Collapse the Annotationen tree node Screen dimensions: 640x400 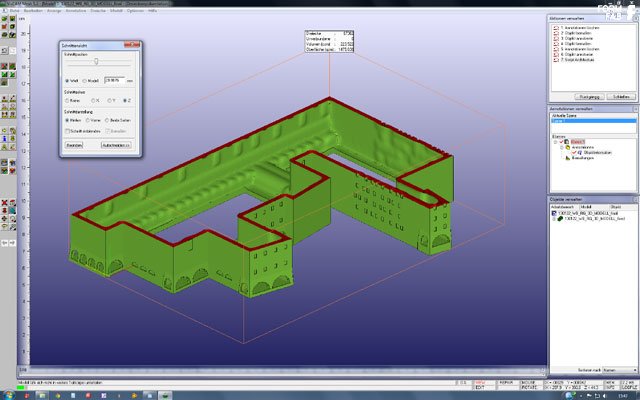562,147
